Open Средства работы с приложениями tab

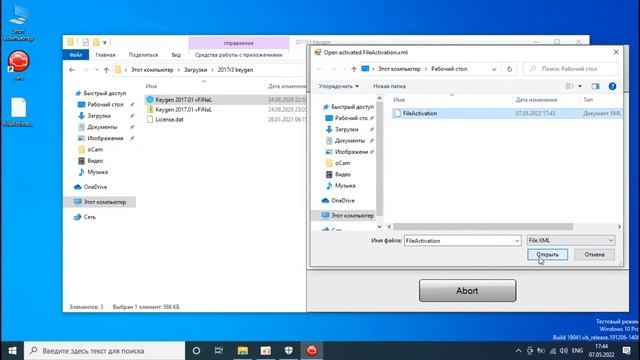click(238, 55)
